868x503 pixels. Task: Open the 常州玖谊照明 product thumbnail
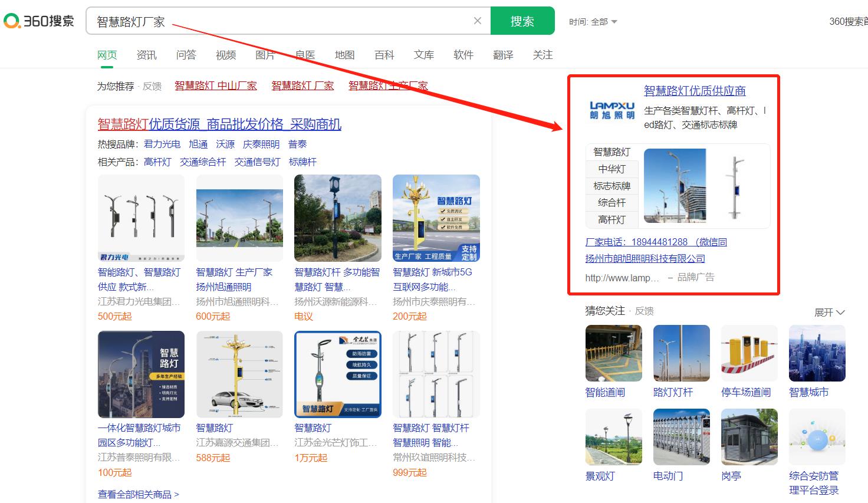tap(436, 374)
